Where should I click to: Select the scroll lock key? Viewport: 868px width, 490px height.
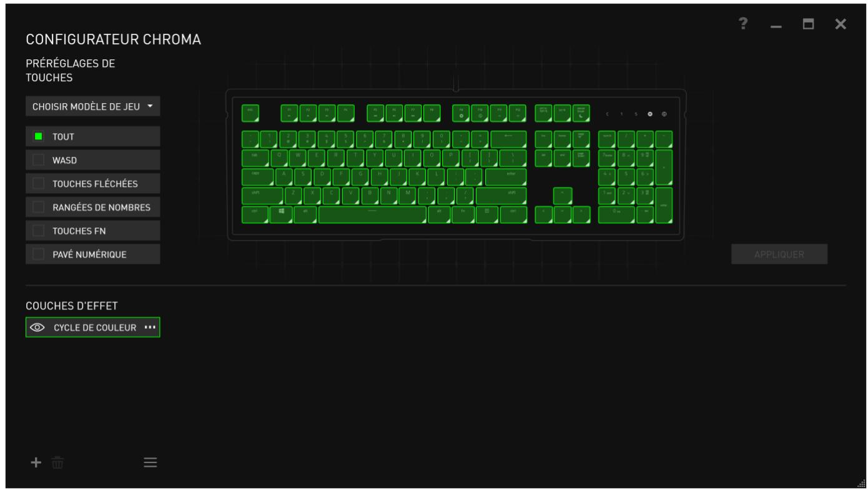tap(563, 113)
